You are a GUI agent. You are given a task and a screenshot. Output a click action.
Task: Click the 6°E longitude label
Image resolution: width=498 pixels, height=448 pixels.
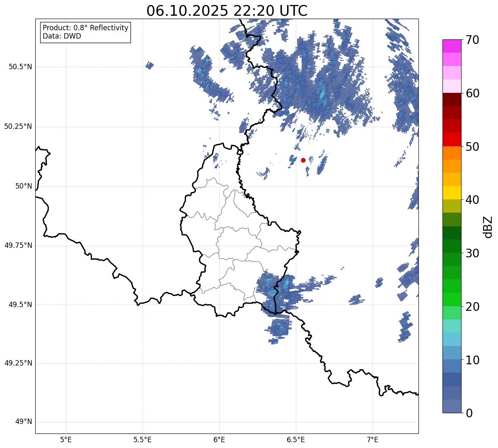pyautogui.click(x=219, y=439)
